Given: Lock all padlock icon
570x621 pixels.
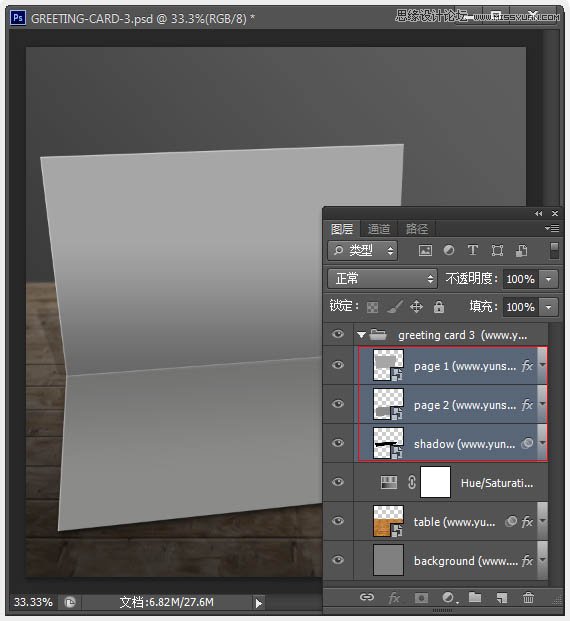Looking at the screenshot, I should (x=438, y=307).
